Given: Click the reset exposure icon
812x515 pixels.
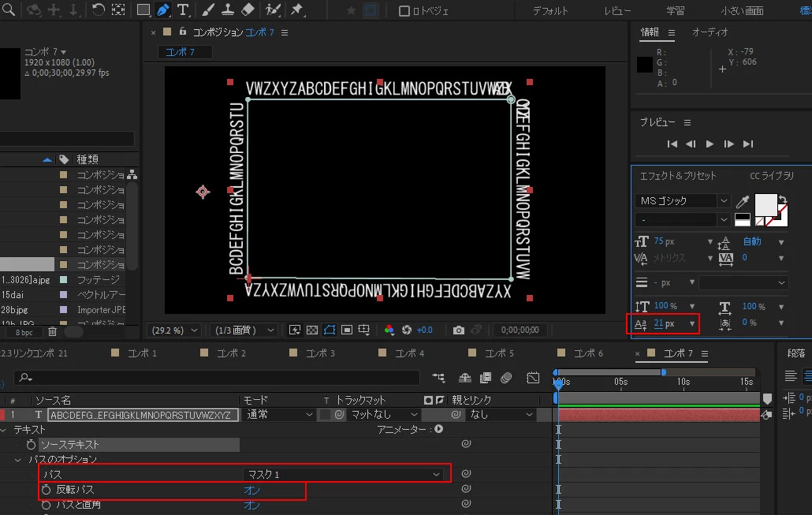Looking at the screenshot, I should coord(407,330).
